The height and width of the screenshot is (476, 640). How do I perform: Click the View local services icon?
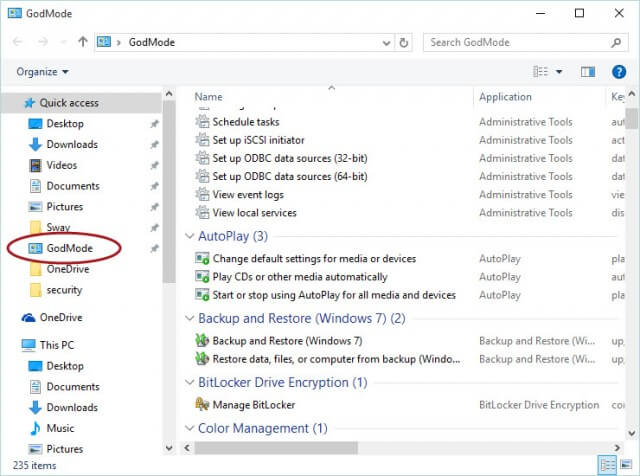[202, 213]
